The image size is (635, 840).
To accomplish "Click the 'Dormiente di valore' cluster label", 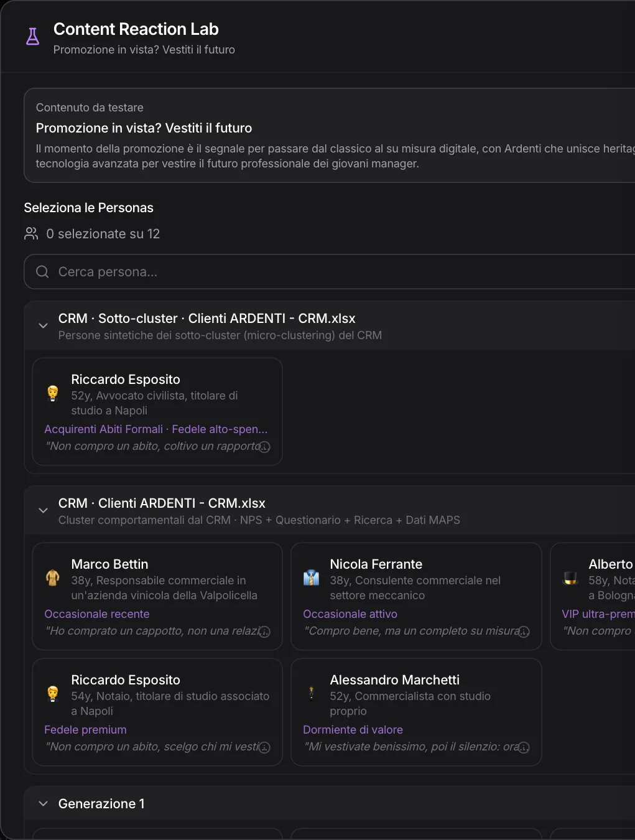I will point(353,729).
